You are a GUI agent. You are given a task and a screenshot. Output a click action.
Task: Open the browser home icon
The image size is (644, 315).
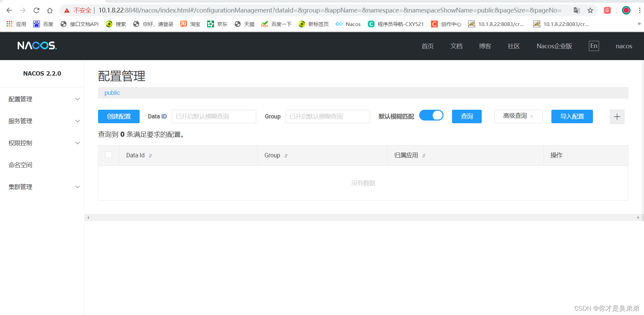(50, 10)
